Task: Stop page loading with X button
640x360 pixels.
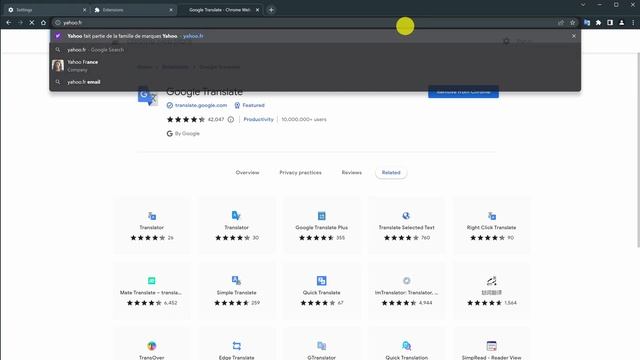Action: (x=32, y=23)
